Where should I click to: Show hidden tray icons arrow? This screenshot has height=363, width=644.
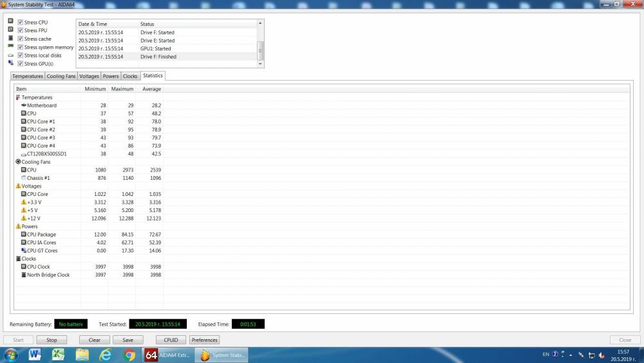pyautogui.click(x=571, y=355)
